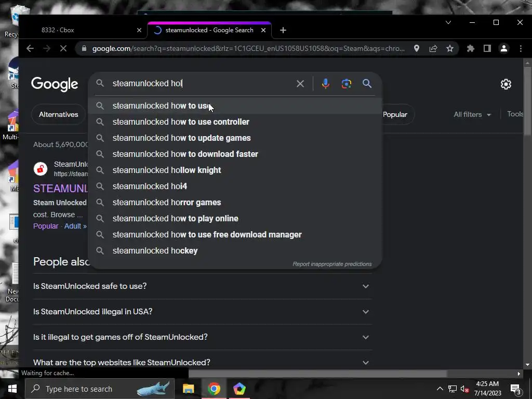532x399 pixels.
Task: Click the location pin icon in address bar
Action: [x=416, y=48]
